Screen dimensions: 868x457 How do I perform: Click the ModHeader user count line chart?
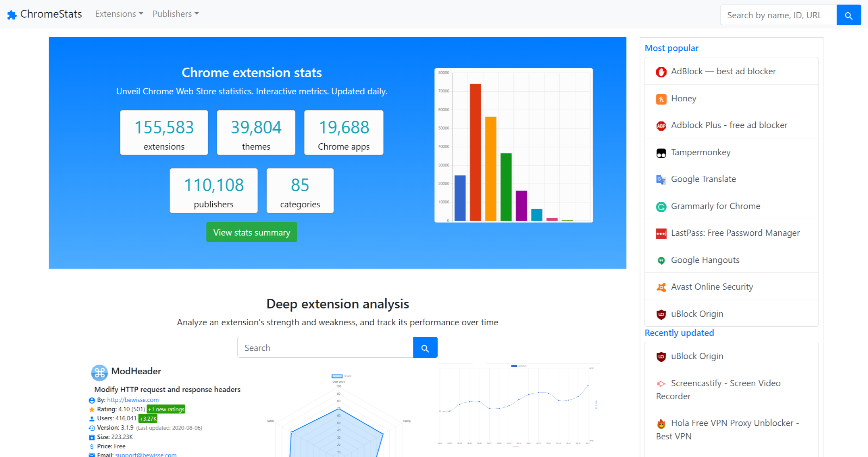coord(518,405)
